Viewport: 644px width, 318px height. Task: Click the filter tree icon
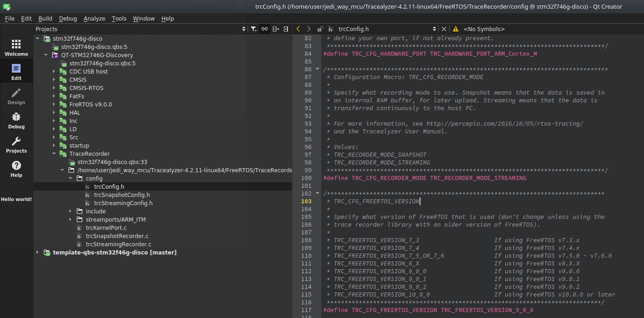click(254, 29)
